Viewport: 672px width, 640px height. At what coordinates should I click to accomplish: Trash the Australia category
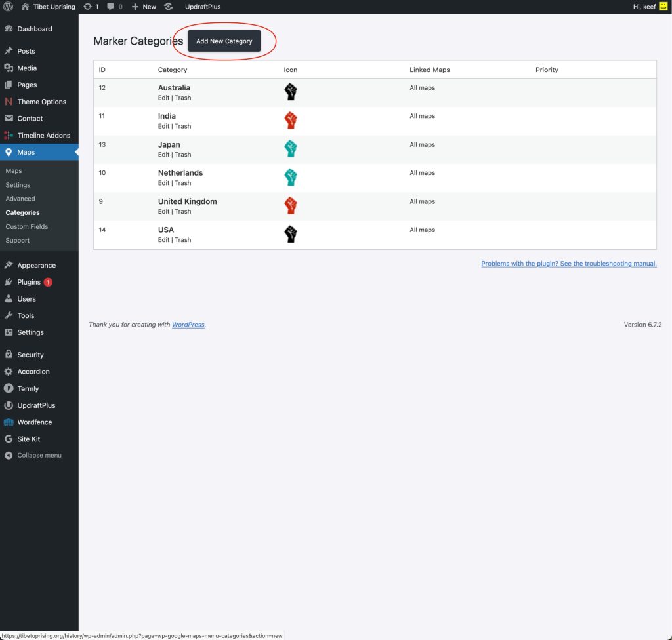pos(183,98)
